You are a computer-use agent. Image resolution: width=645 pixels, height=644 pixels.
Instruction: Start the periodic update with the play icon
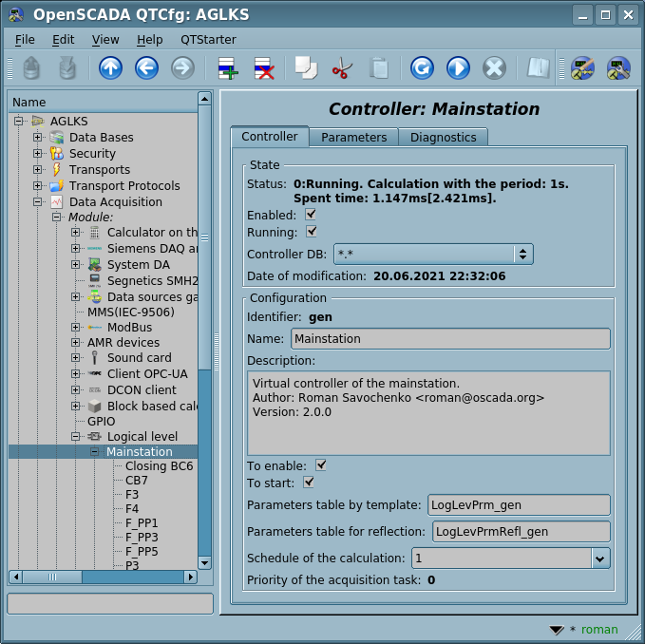(458, 67)
